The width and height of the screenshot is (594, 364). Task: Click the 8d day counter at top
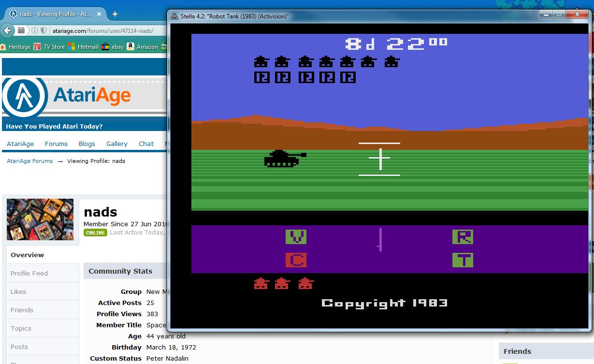point(360,44)
